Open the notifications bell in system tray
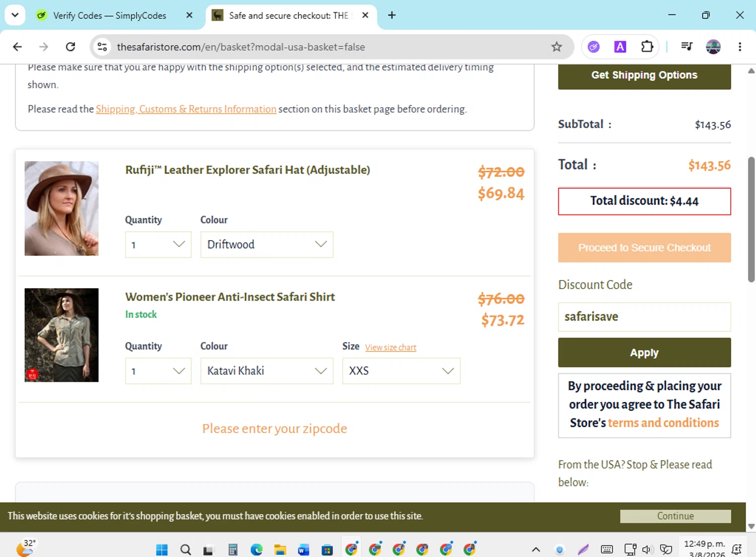The height and width of the screenshot is (557, 756). 736,549
